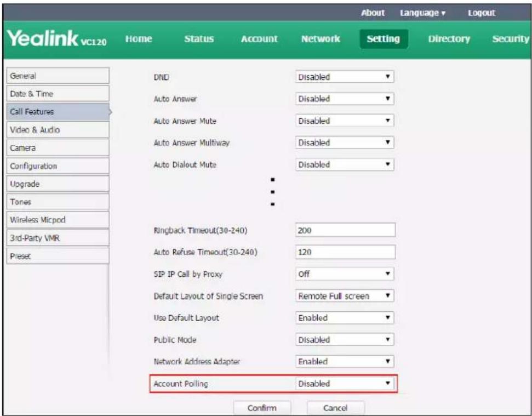This screenshot has height=416, width=532.
Task: Go to the Home tab
Action: pos(139,39)
